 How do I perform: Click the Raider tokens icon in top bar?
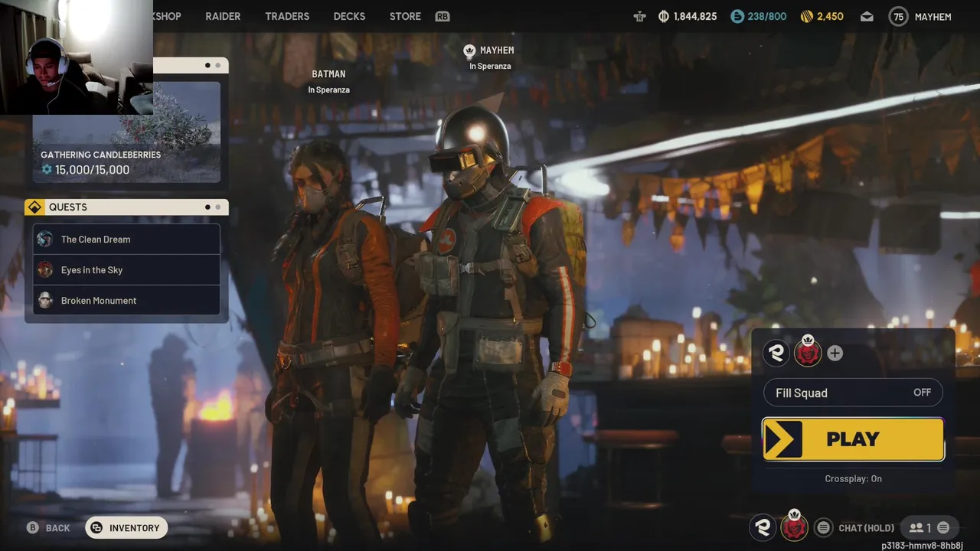click(639, 17)
